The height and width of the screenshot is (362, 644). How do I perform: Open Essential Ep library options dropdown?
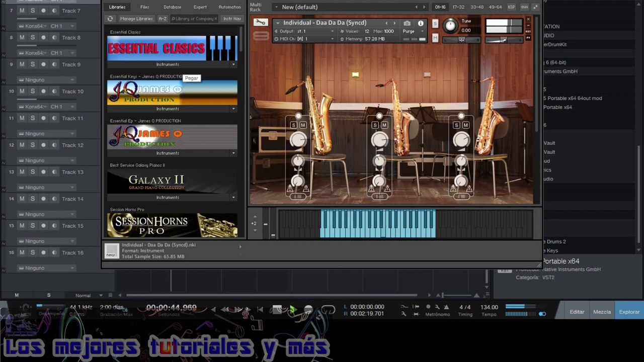click(x=233, y=153)
